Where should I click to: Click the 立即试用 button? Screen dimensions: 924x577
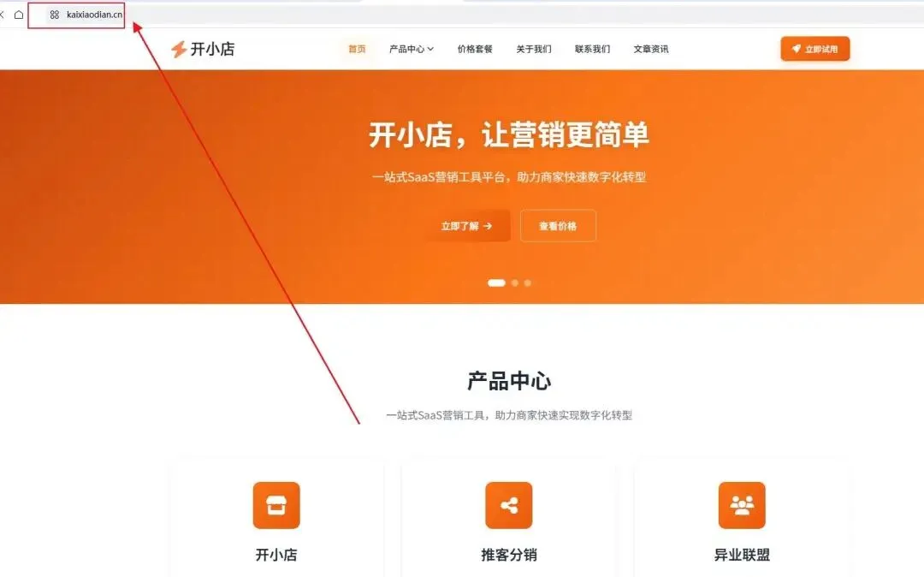tap(814, 49)
